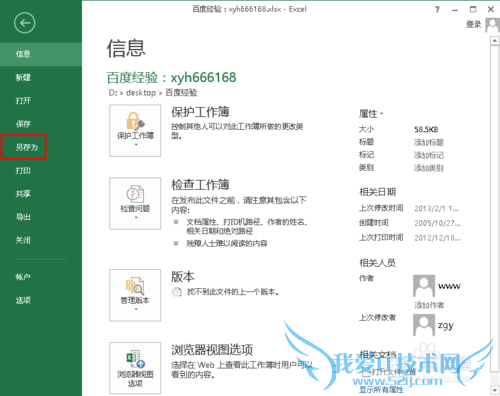
Task: Click the small document icon under 版本
Action: (x=176, y=292)
